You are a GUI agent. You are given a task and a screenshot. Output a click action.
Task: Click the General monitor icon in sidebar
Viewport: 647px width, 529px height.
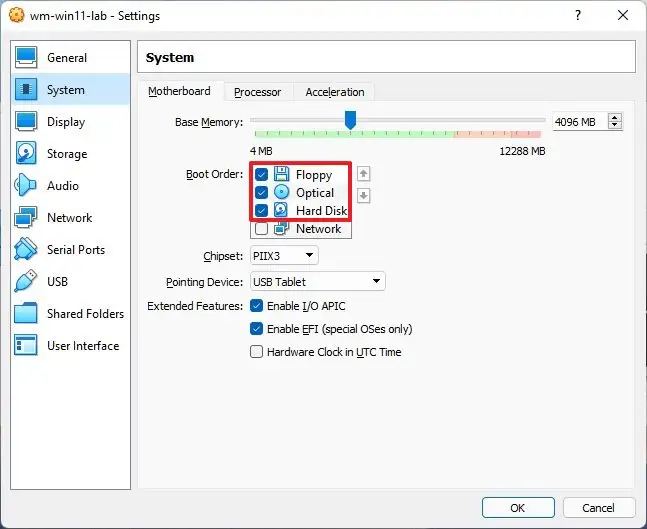tap(26, 57)
